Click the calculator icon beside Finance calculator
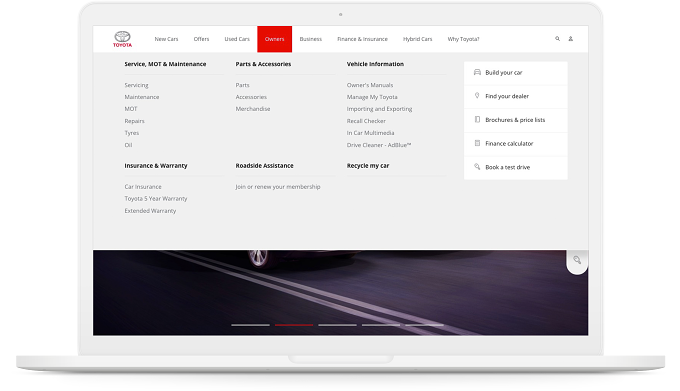Viewport: 680px width, 391px height. [x=477, y=143]
